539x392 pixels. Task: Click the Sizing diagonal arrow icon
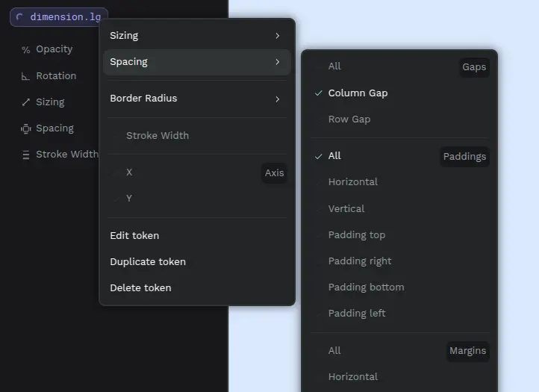[26, 102]
